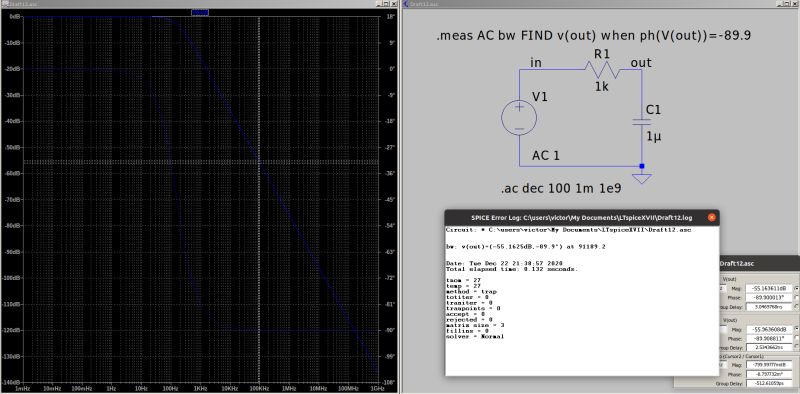Click the -90° label on phase axis
Viewport: 800px width, 394px height.
tap(390, 330)
